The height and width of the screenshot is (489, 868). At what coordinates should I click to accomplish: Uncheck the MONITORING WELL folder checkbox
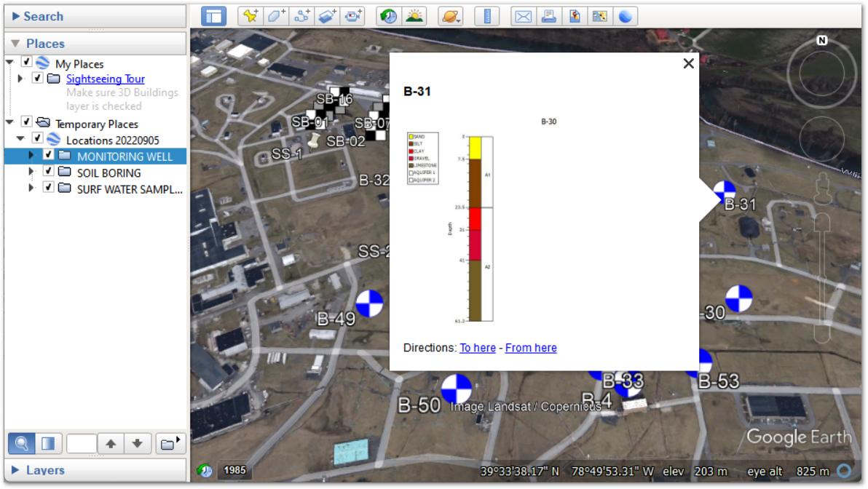tap(49, 156)
